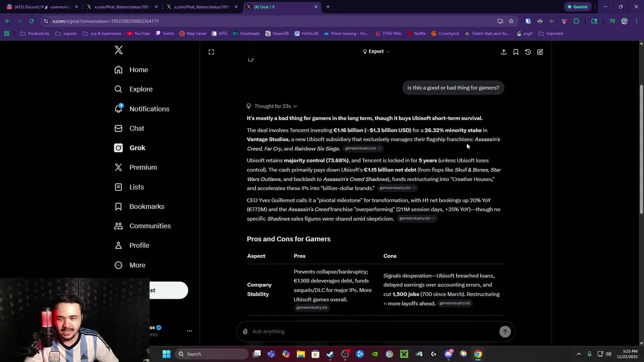Screen dimensions: 644x362
Task: Open the Gemini button in Chrome
Action: [x=578, y=7]
